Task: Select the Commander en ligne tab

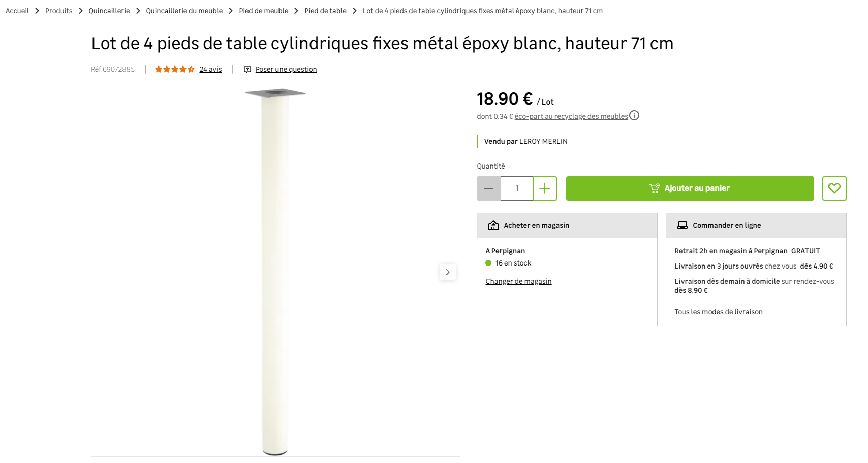Action: 756,225
